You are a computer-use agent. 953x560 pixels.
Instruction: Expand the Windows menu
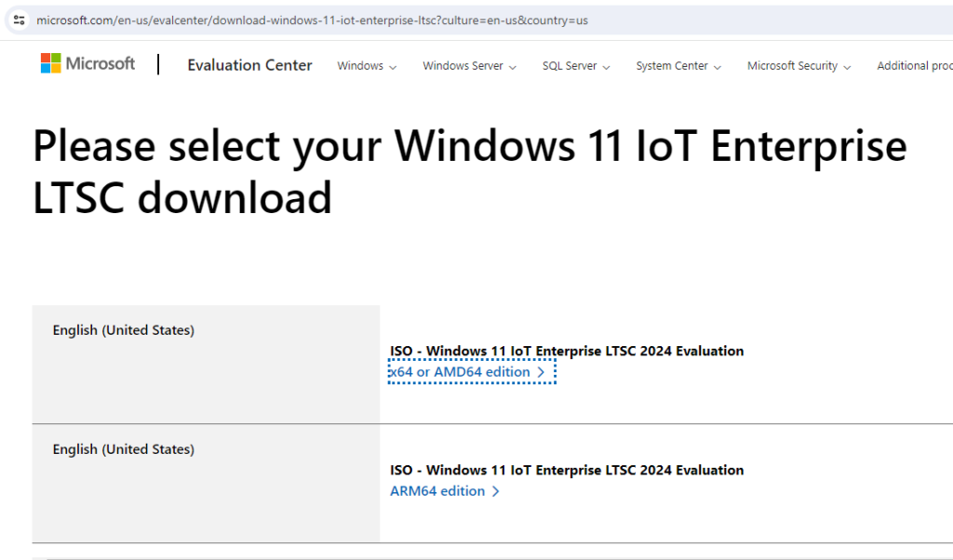pyautogui.click(x=367, y=66)
